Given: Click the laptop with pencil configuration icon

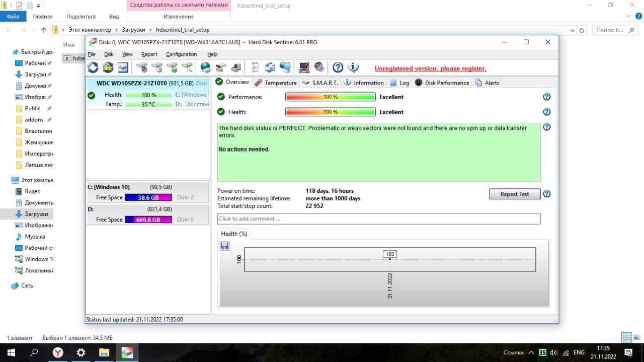Looking at the screenshot, I should [x=304, y=67].
